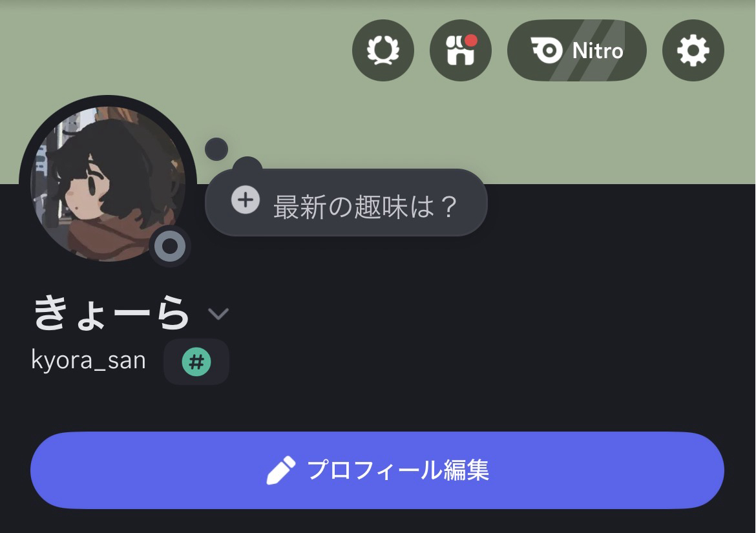Click the Nitro wheel logo
This screenshot has height=533, width=756.
click(x=547, y=50)
